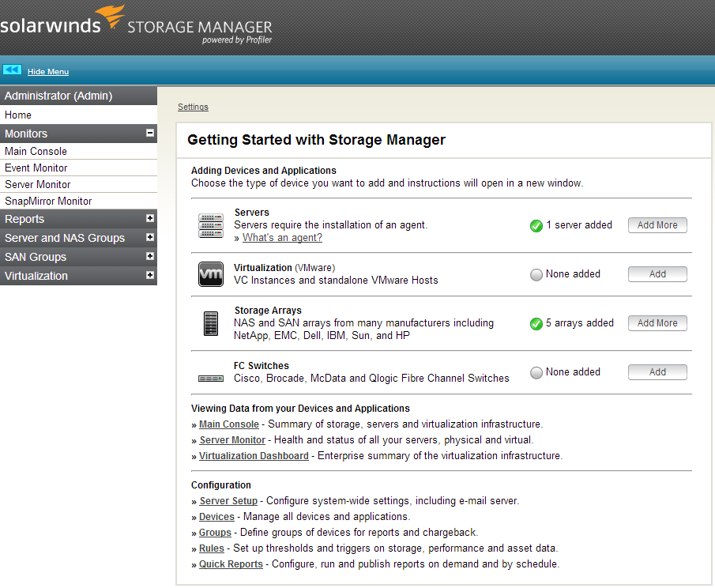Click the FC Switches device icon
This screenshot has height=588, width=715.
coord(211,379)
